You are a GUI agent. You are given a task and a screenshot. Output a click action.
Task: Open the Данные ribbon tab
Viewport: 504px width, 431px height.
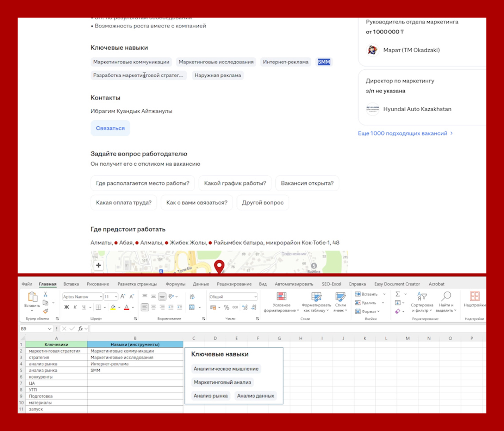tap(201, 284)
